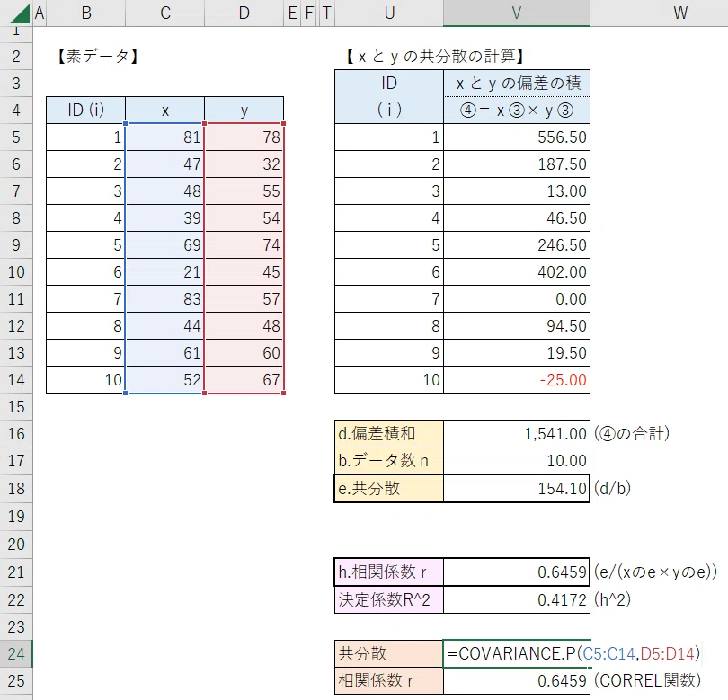Click the COVARIANCE.P formula cell
The image size is (728, 700).
coord(517,653)
